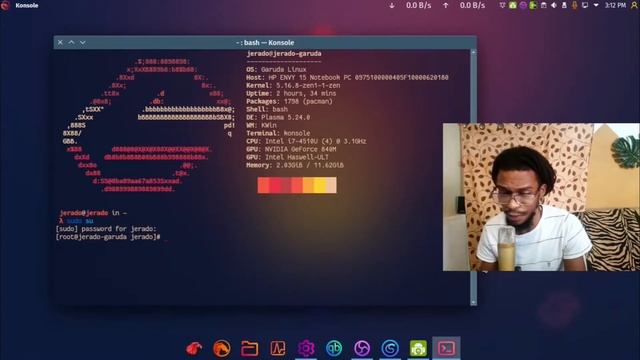Open the display monitor tray icon
Image resolution: width=640 pixels, height=360 pixels.
click(585, 5)
